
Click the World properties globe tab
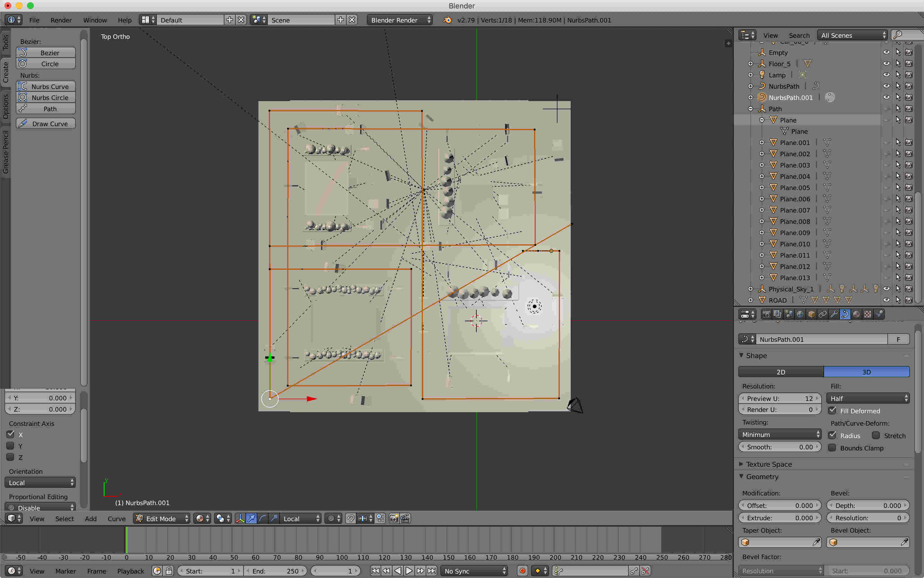pos(800,314)
